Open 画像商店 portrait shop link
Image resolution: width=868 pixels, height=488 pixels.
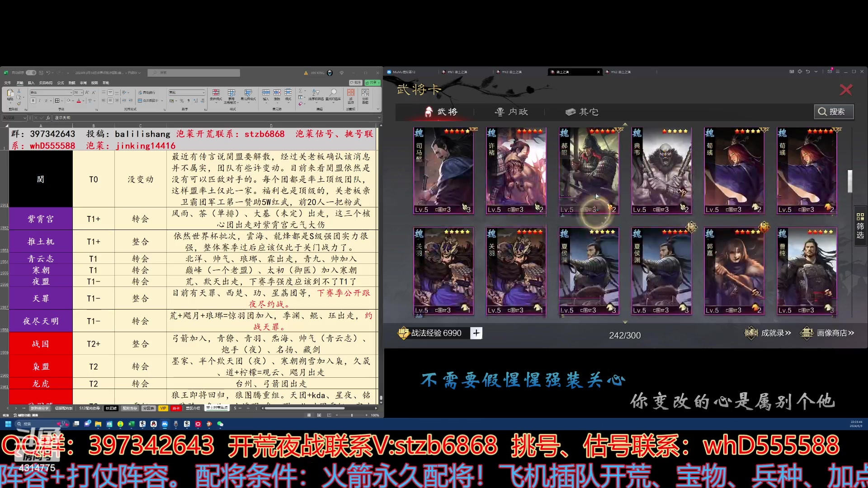(827, 333)
